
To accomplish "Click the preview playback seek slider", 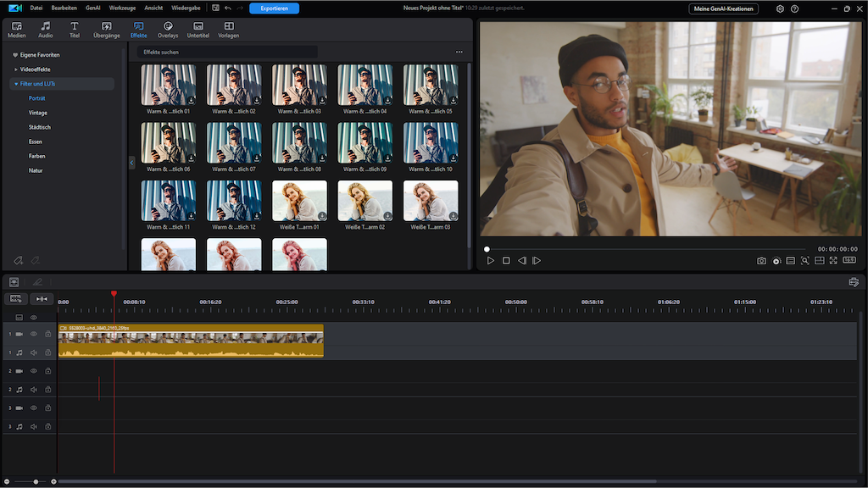I will pos(644,249).
